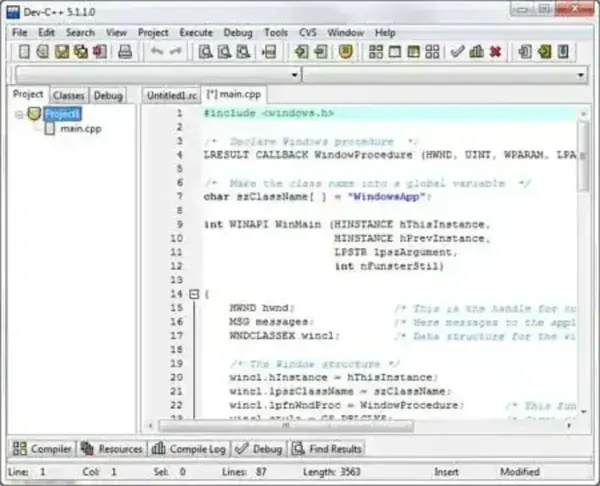Click the Toggle bookmarks green arrow icon
600x486 pixels.
(544, 51)
